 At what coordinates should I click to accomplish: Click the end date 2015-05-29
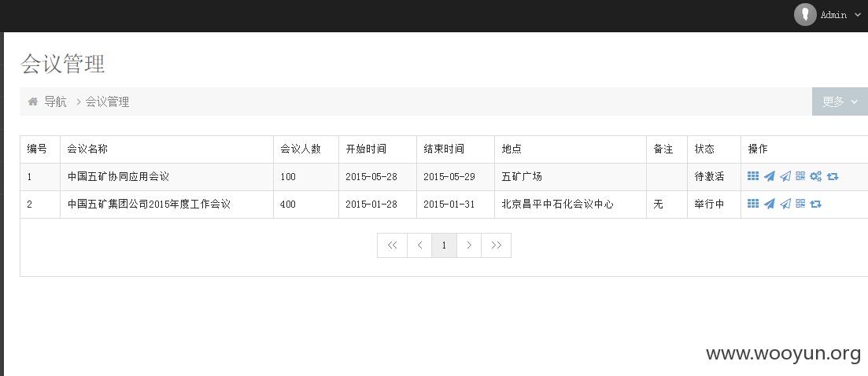449,177
